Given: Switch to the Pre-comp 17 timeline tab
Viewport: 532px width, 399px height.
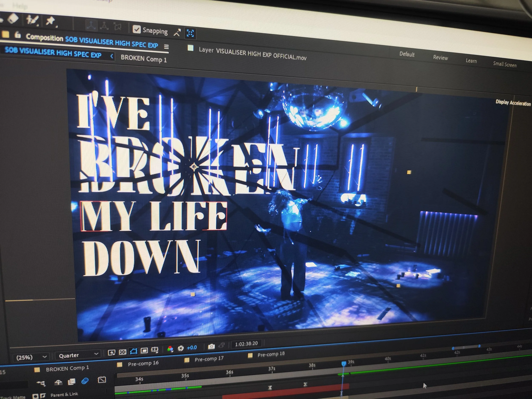Looking at the screenshot, I should click(209, 359).
